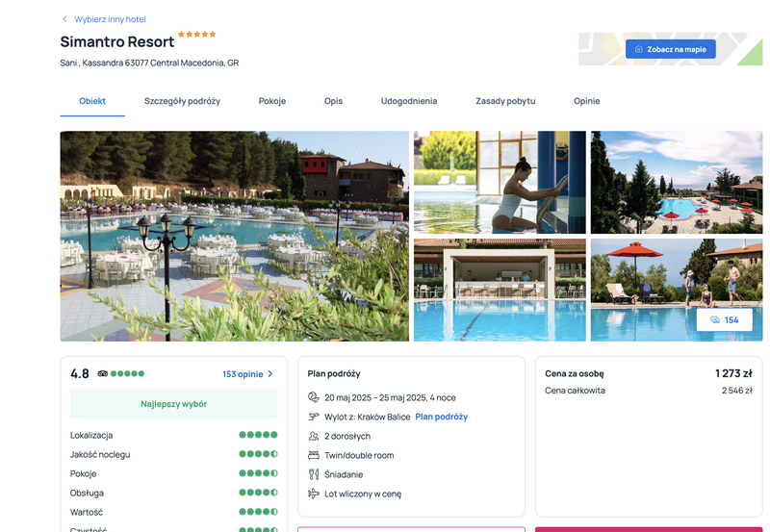Open the main pool terrace photo
The height and width of the screenshot is (532, 770).
coord(234,236)
